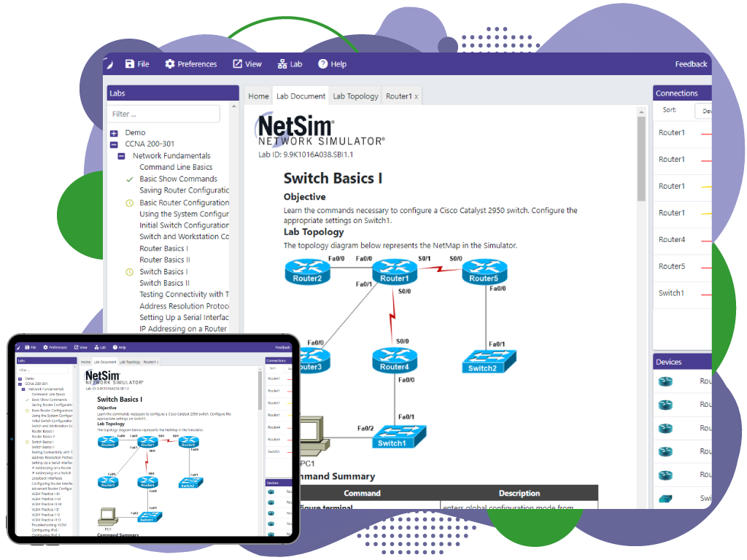Click the checkmark beside Basic Show Commands
The height and width of the screenshot is (560, 747).
pyautogui.click(x=129, y=179)
